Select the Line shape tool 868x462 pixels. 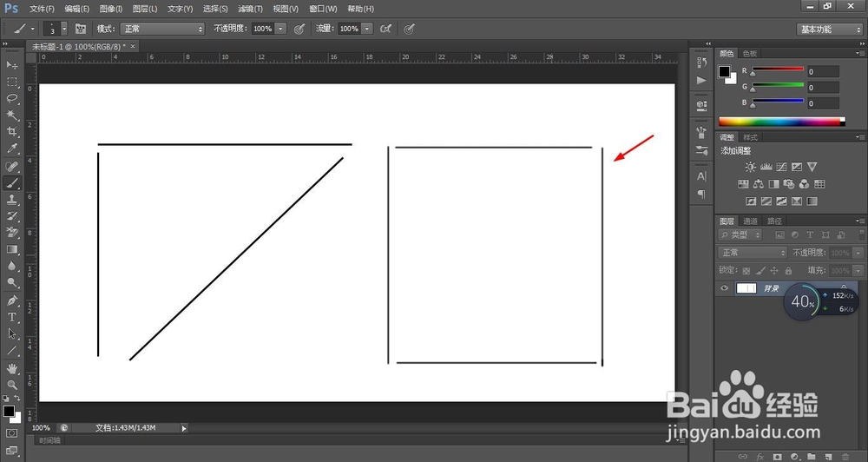click(x=11, y=350)
